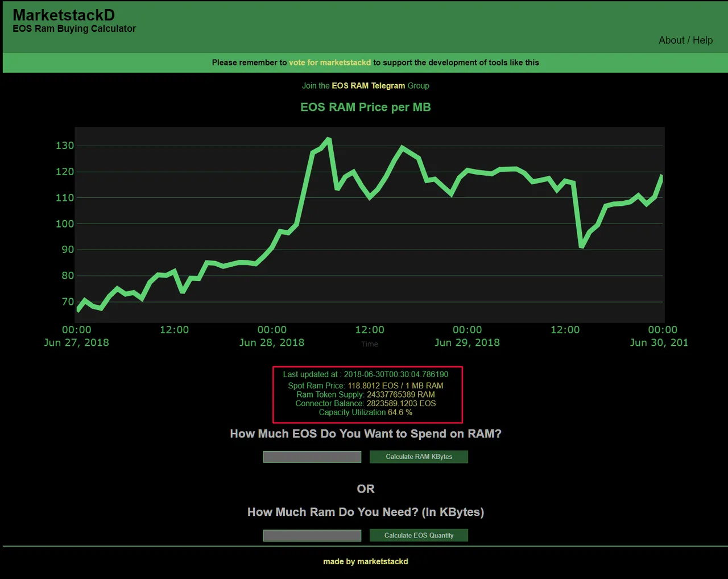The width and height of the screenshot is (728, 579).
Task: Click the 'Last updated at' timestamp text
Action: pos(366,374)
